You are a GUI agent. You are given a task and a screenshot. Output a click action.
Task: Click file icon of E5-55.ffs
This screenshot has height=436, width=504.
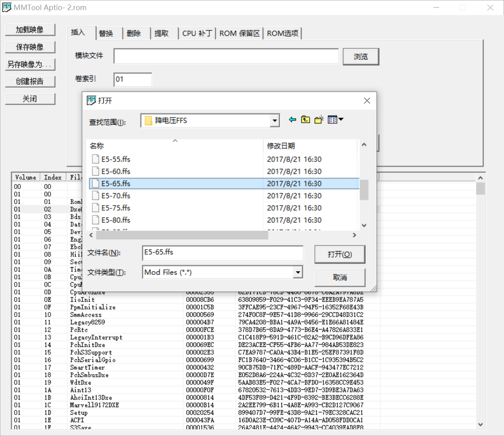click(x=95, y=159)
